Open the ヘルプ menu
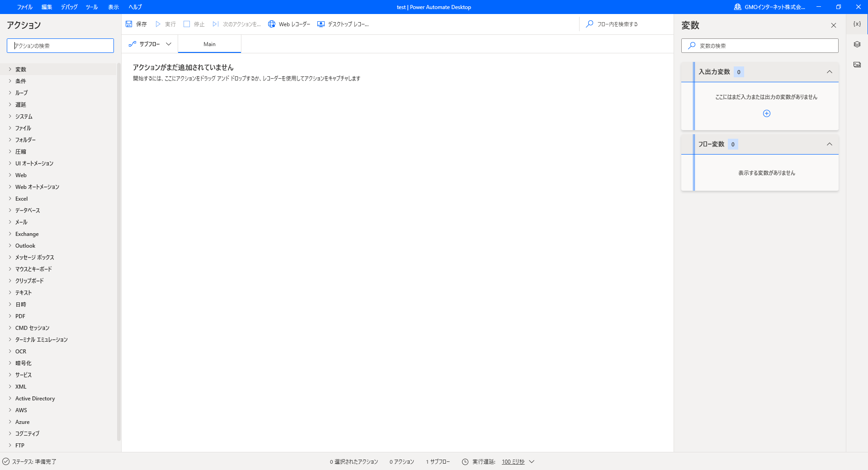The height and width of the screenshot is (470, 868). [x=135, y=7]
